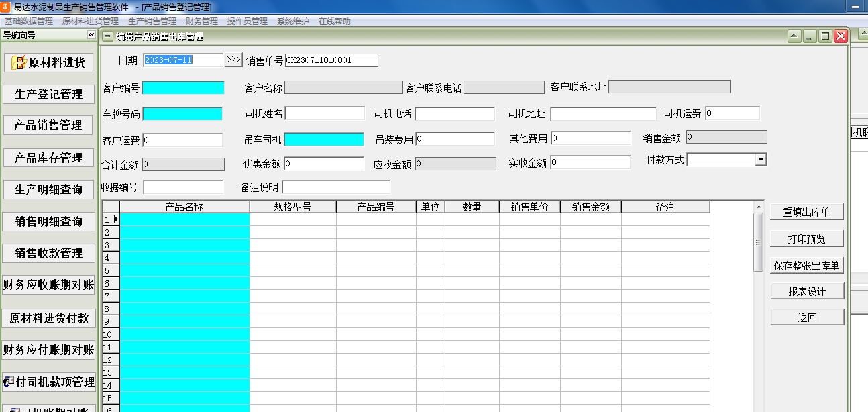Open the 财务管理 menu

point(202,21)
